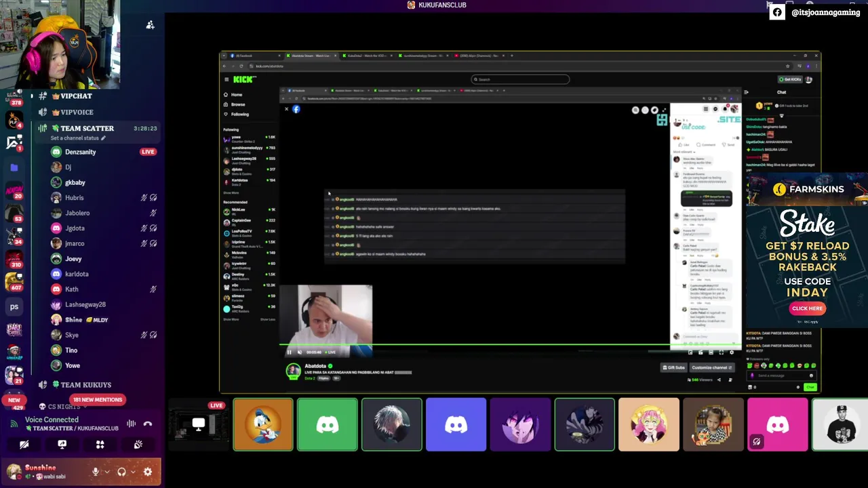Click the Customize channel button
Image resolution: width=868 pixels, height=488 pixels.
pyautogui.click(x=711, y=367)
